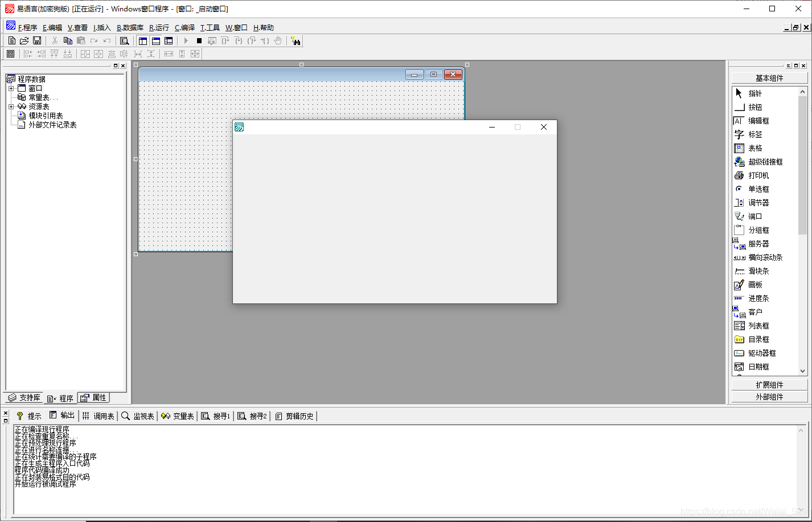Click the search magnifier toolbar icon

coord(124,41)
